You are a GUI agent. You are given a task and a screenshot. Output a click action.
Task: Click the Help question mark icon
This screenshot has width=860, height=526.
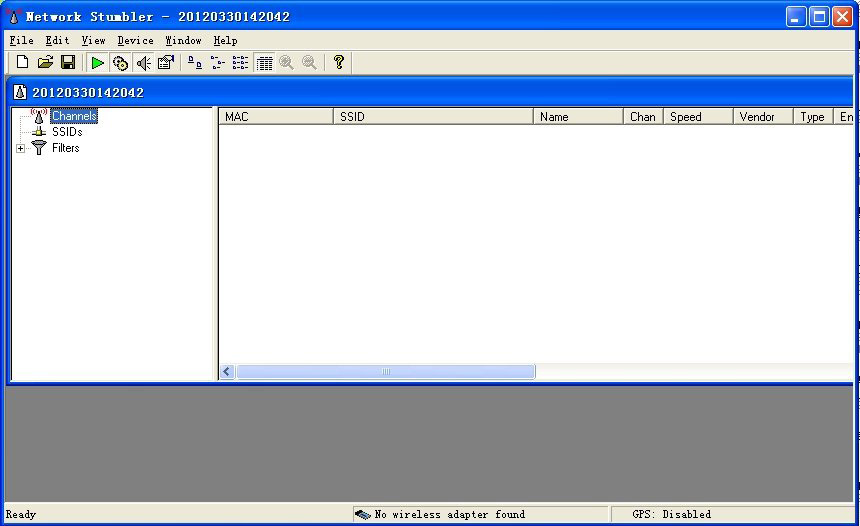point(339,63)
